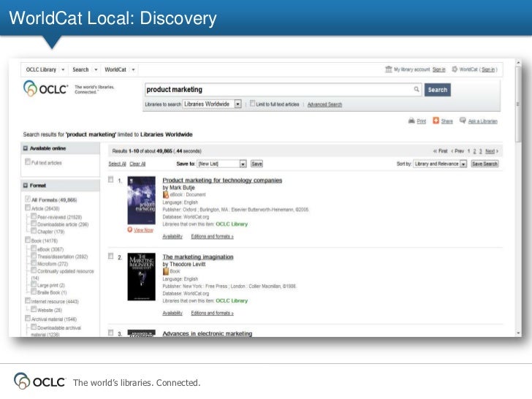Select result 2 checkbox
This screenshot has width=532, height=399.
tap(110, 256)
